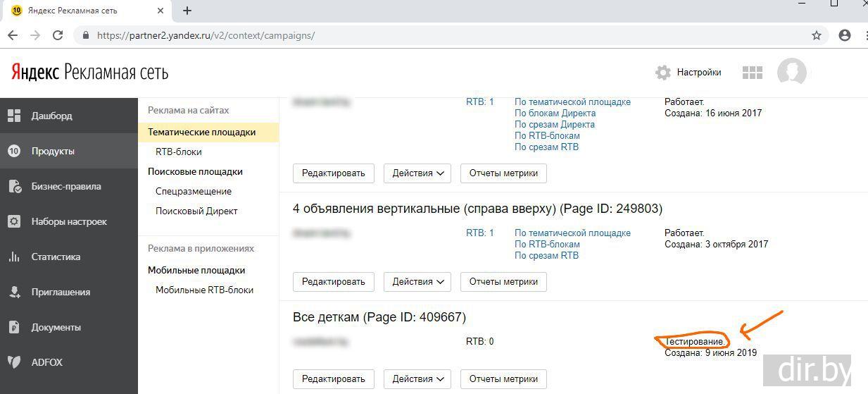Open the Настройки gear in header

(x=662, y=73)
